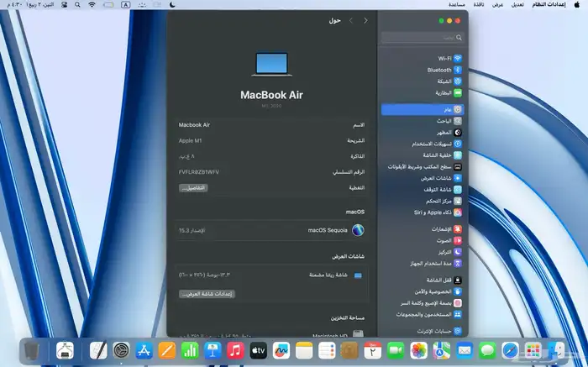588x367 pixels.
Task: Launch App Store from the Dock
Action: point(144,351)
